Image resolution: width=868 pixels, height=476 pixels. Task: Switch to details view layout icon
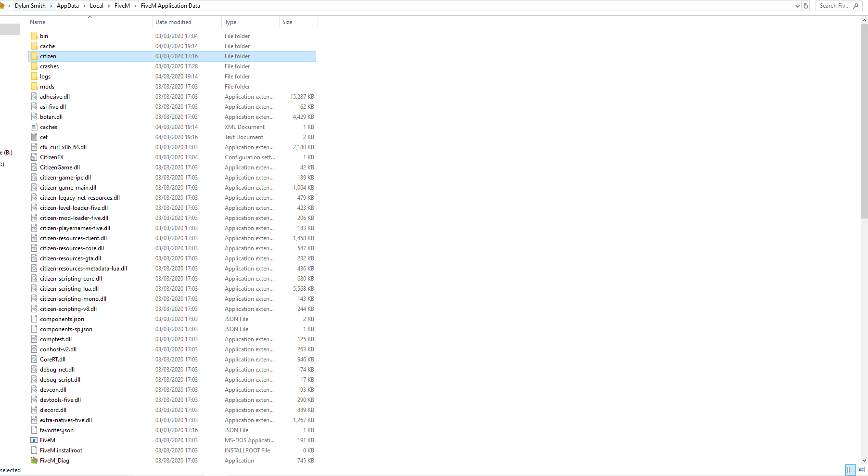pyautogui.click(x=851, y=470)
